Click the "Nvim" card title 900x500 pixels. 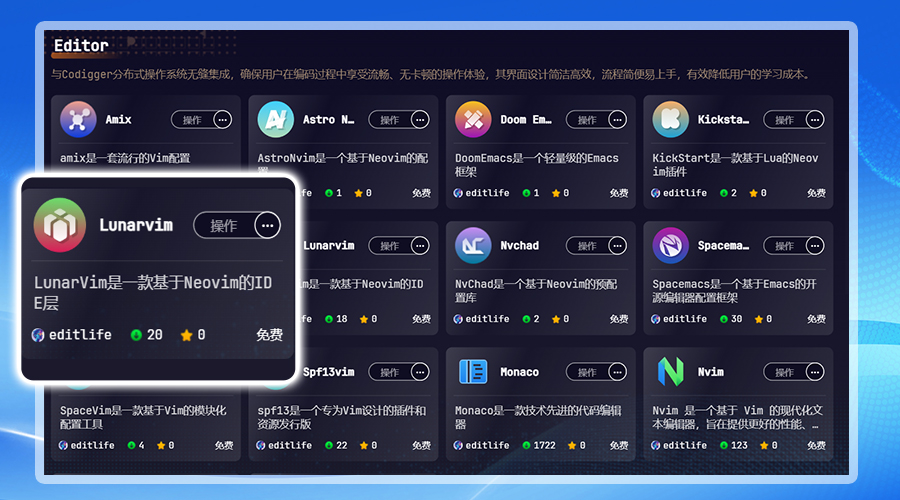pos(711,372)
